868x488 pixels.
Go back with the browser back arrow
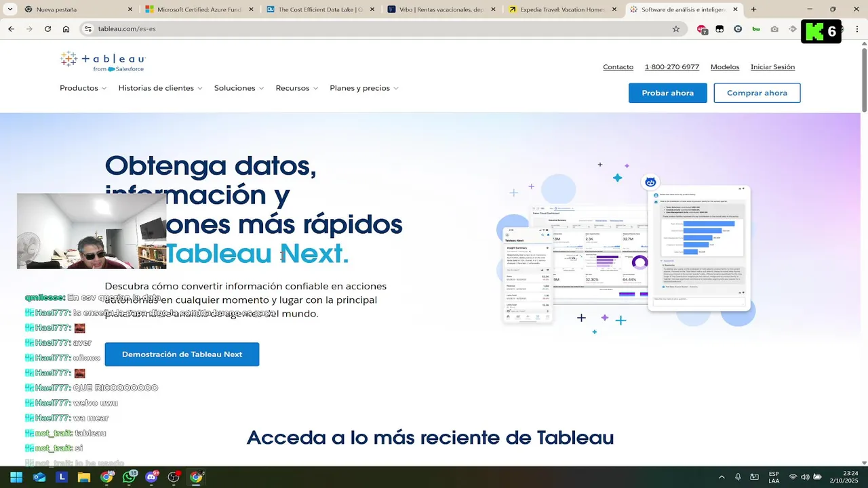12,29
